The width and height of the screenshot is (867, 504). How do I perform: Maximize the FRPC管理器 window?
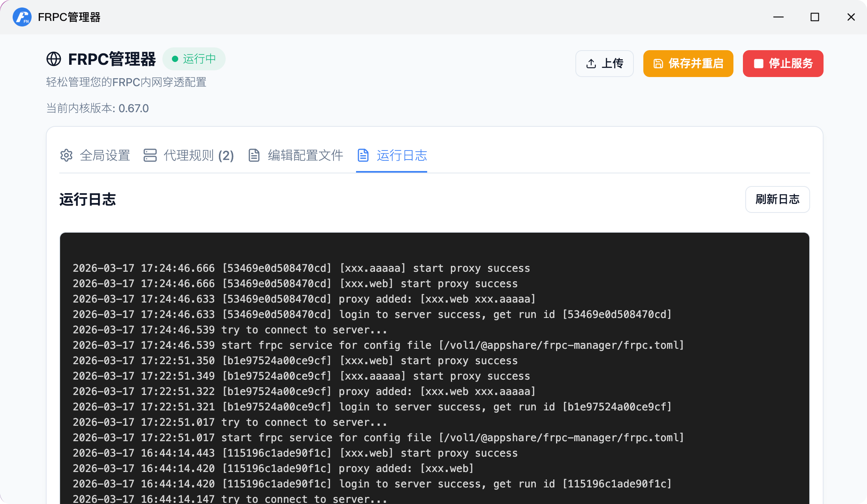click(x=814, y=17)
